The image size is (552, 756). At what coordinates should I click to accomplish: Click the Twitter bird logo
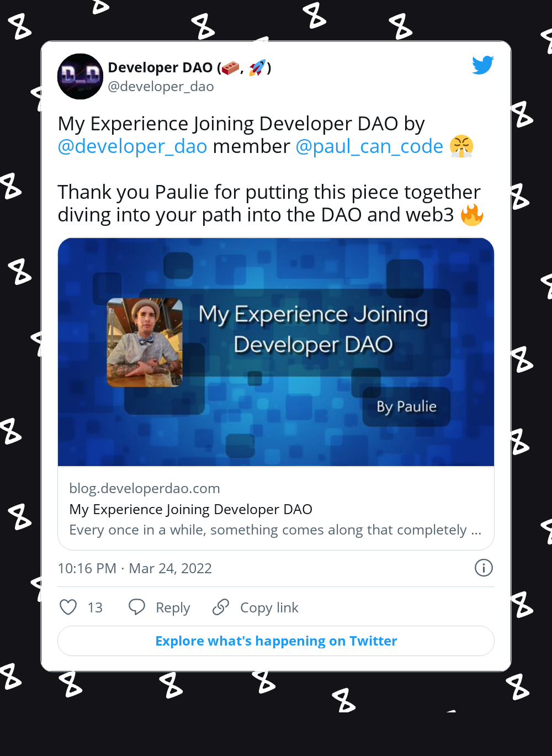[x=482, y=65]
